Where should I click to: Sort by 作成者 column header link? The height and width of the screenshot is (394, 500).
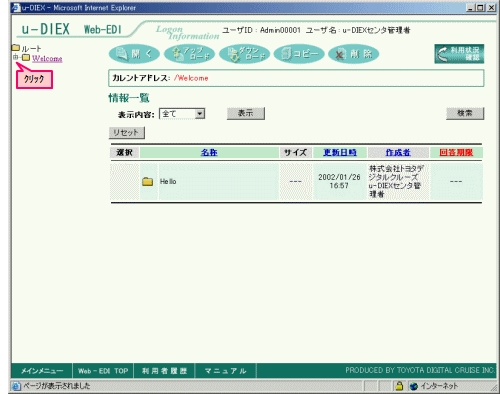point(398,153)
